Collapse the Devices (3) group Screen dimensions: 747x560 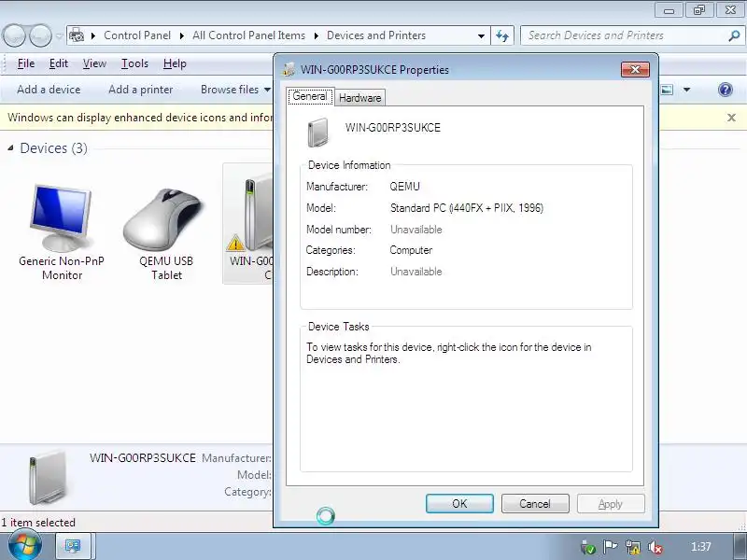pos(10,148)
